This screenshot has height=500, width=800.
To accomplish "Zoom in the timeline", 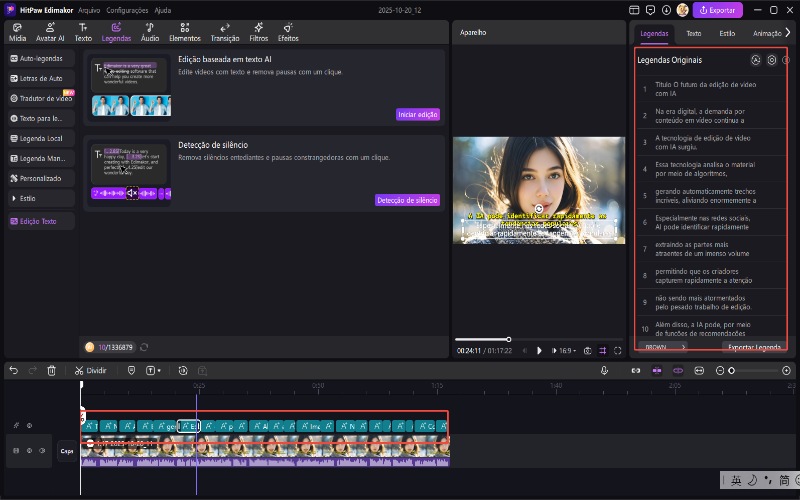I will pyautogui.click(x=786, y=370).
